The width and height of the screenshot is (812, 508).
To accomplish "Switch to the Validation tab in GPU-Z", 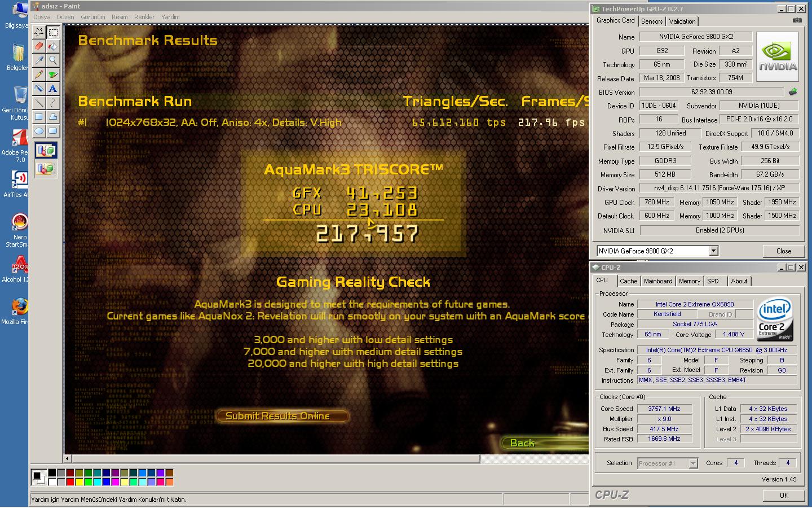I will point(682,21).
